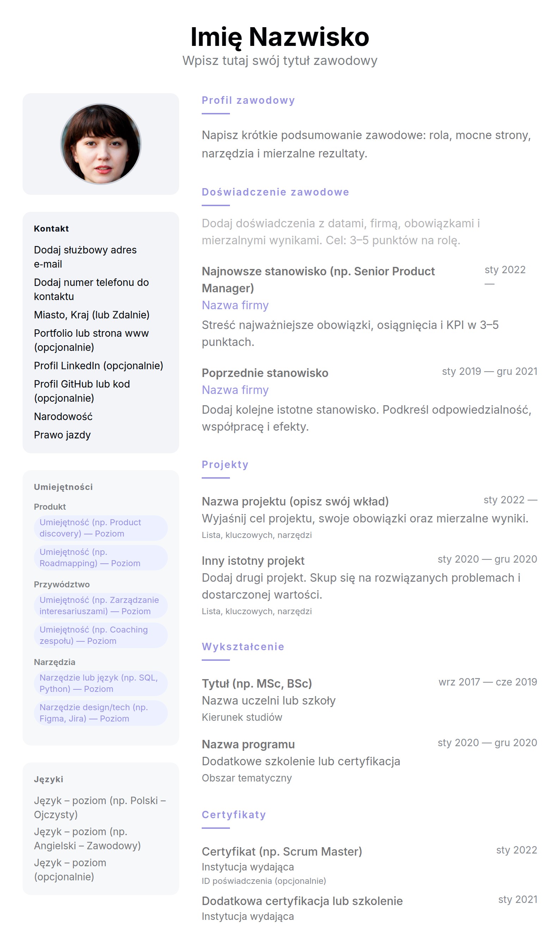Click the 'Profil zawodowy' section heading

248,101
